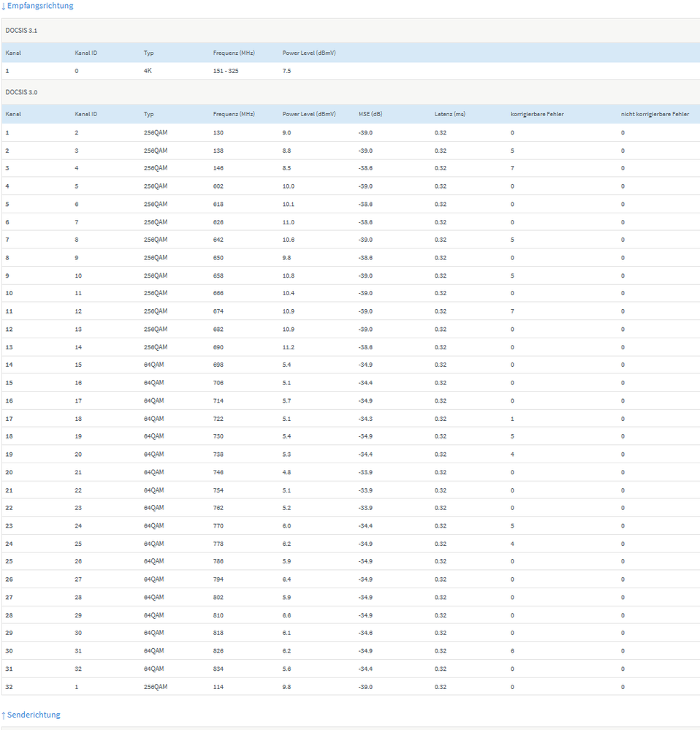The width and height of the screenshot is (700, 730).
Task: Click the Latenz (ms) column header
Action: (449, 114)
